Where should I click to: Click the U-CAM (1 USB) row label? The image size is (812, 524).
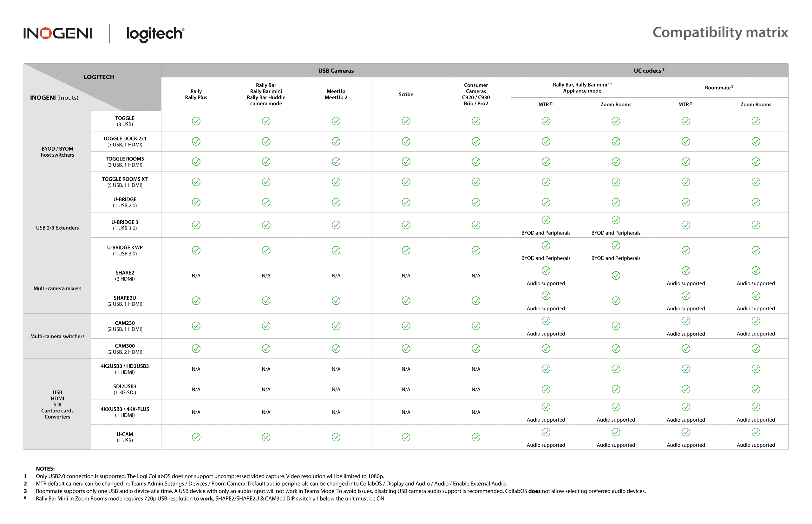(125, 437)
